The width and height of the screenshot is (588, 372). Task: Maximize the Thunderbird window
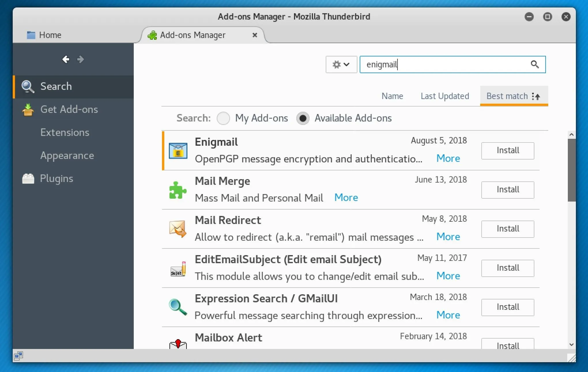click(x=547, y=17)
